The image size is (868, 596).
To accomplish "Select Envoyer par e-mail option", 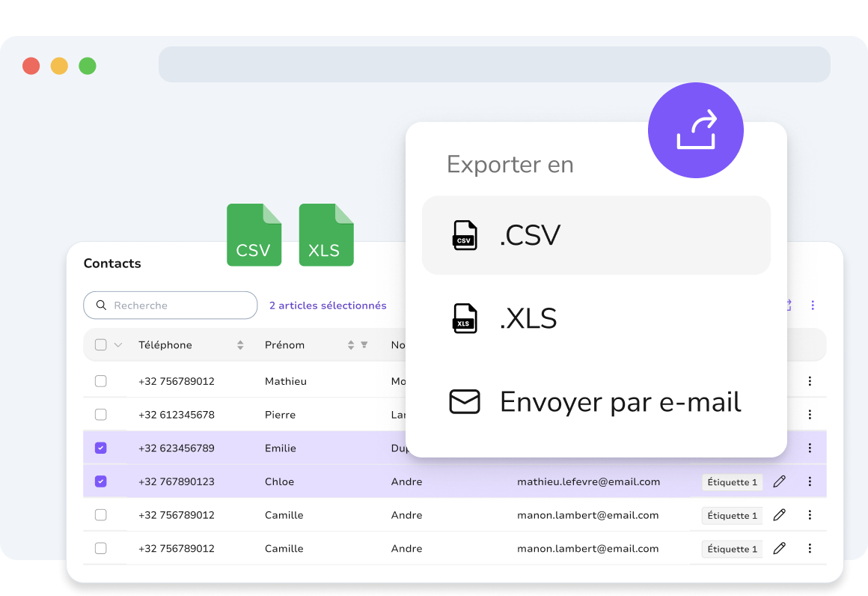I will (x=596, y=401).
